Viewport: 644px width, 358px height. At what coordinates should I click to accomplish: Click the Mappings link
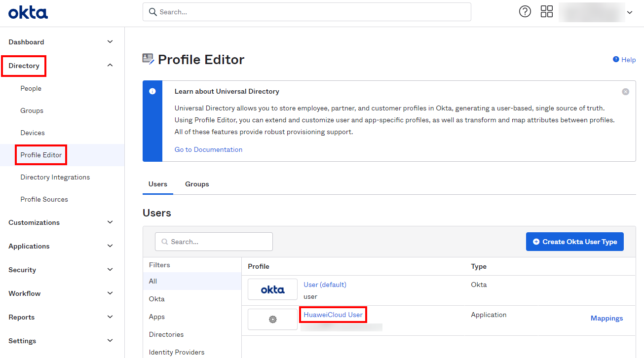(x=606, y=318)
